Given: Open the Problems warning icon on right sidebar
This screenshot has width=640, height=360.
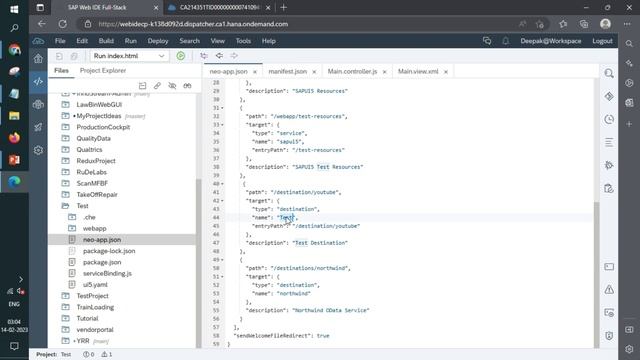Looking at the screenshot, I should [x=609, y=290].
